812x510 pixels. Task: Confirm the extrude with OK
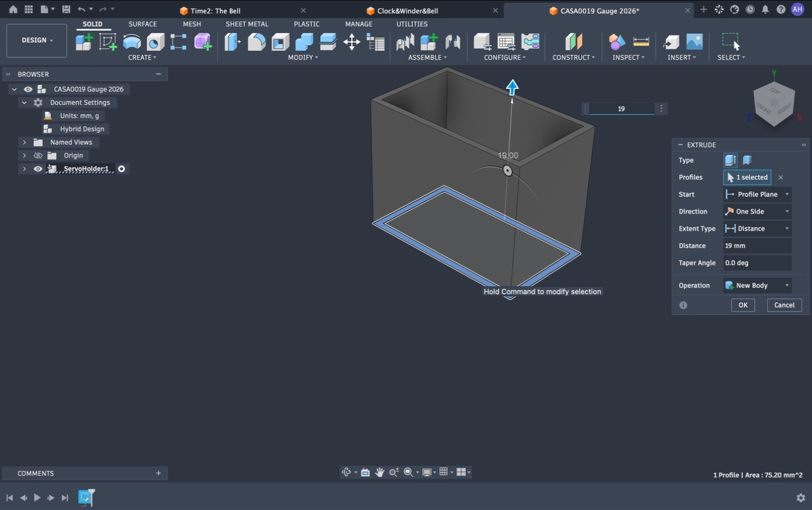click(743, 305)
